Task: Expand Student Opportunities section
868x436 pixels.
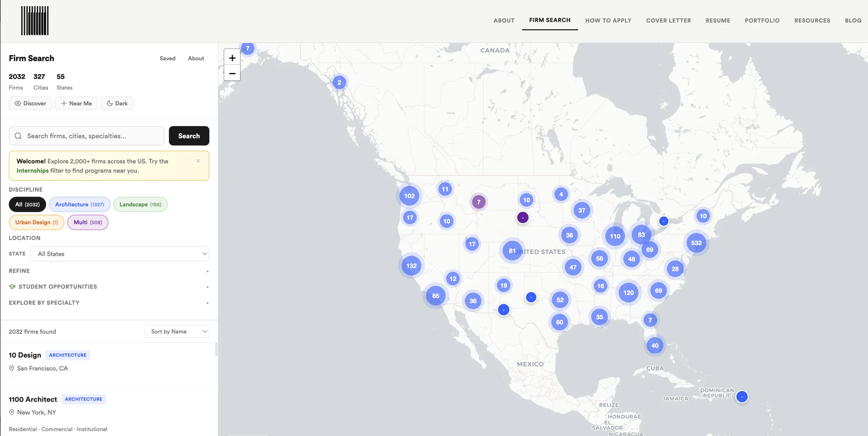Action: pos(109,287)
